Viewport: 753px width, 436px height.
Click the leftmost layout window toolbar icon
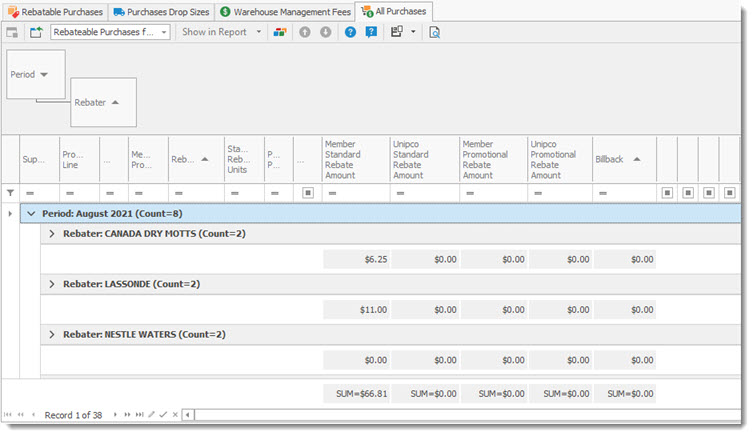coord(12,32)
